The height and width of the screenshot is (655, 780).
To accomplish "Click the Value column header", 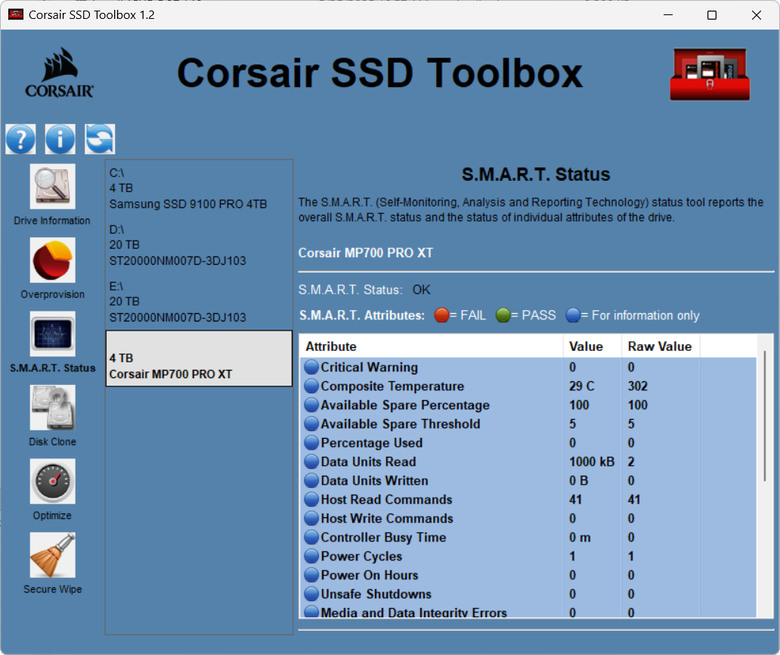I will [592, 347].
